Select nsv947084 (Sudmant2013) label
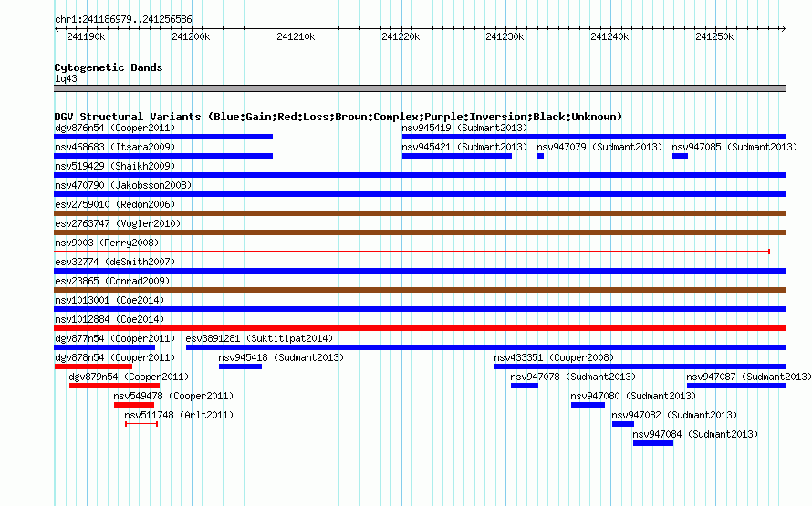Screen dimensions: 812x506 tap(695, 434)
